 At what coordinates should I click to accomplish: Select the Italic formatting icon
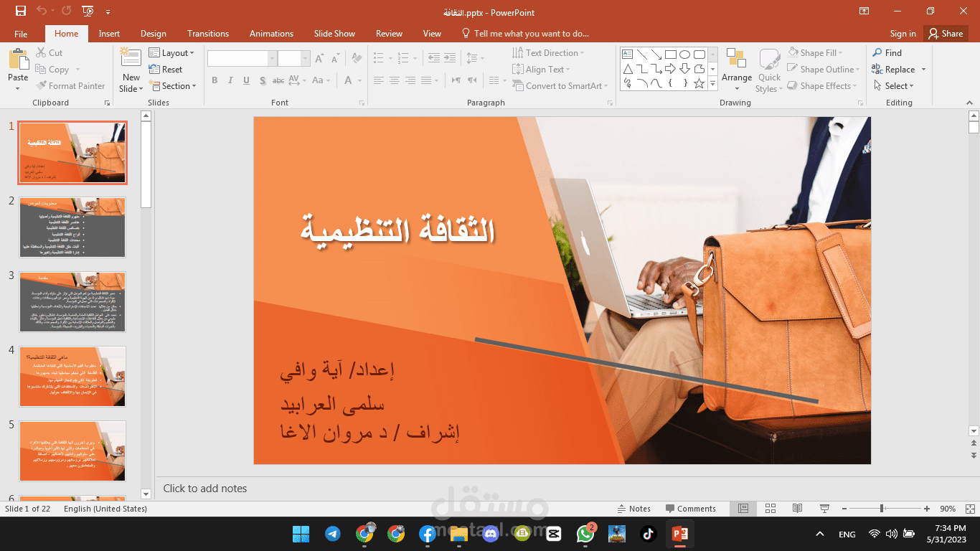[230, 80]
